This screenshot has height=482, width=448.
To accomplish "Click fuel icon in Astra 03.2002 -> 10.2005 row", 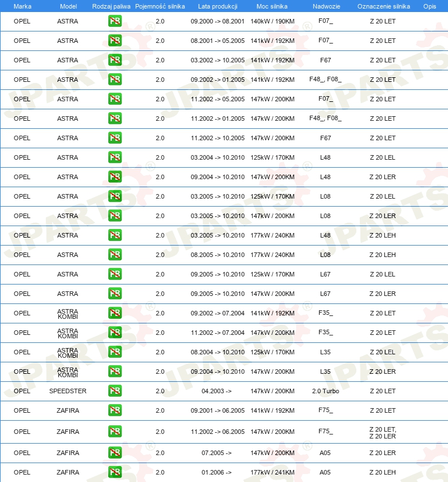I will [115, 60].
